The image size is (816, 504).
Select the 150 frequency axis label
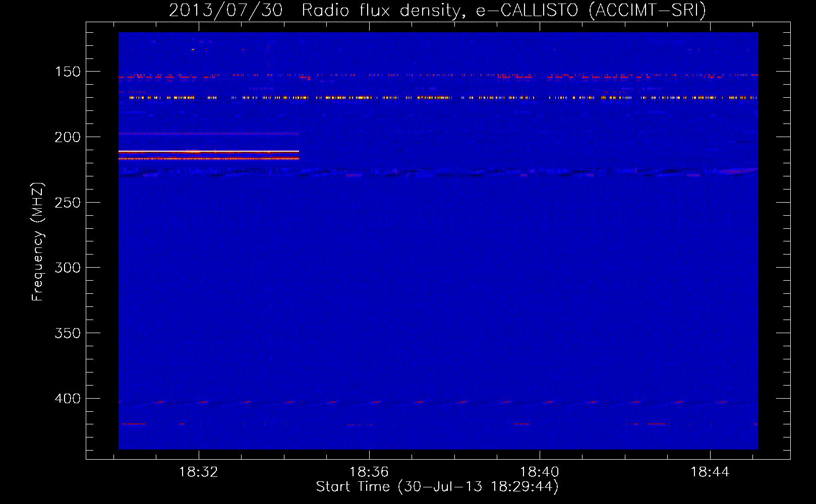68,72
